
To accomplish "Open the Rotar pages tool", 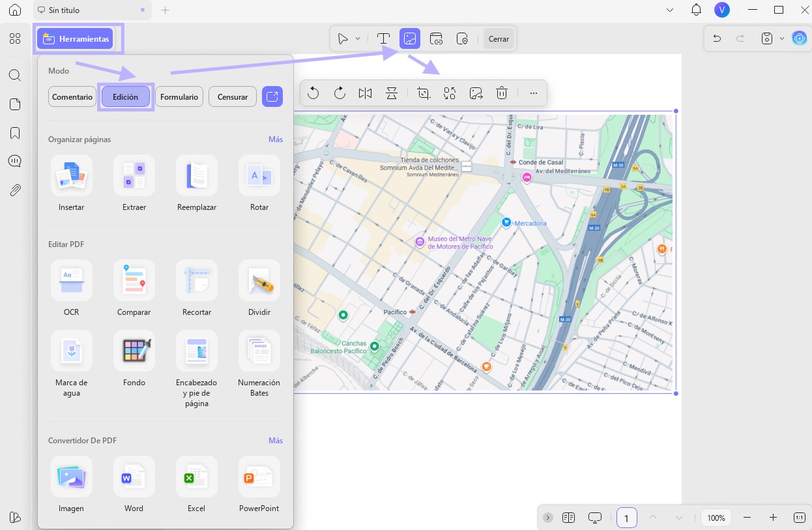I will 259,183.
